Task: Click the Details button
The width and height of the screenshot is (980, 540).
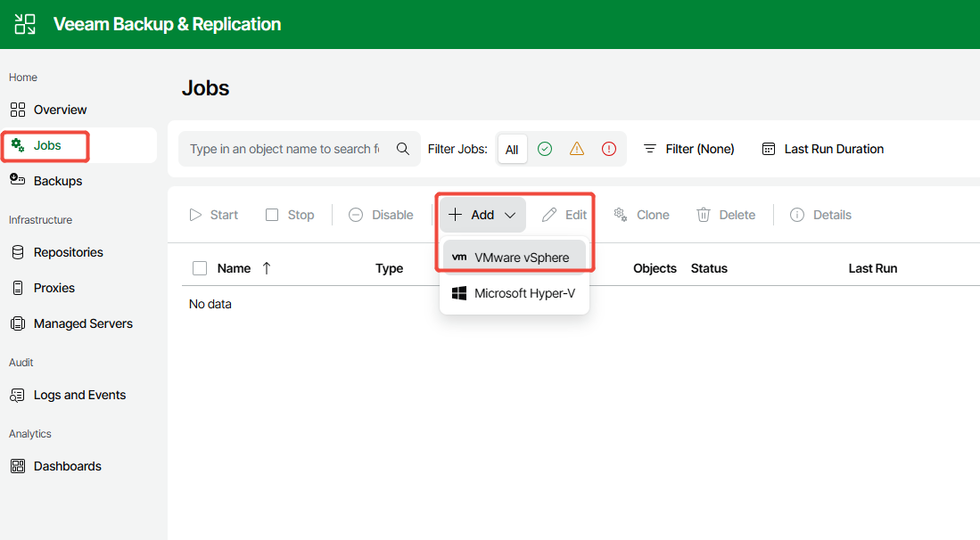Action: point(820,215)
